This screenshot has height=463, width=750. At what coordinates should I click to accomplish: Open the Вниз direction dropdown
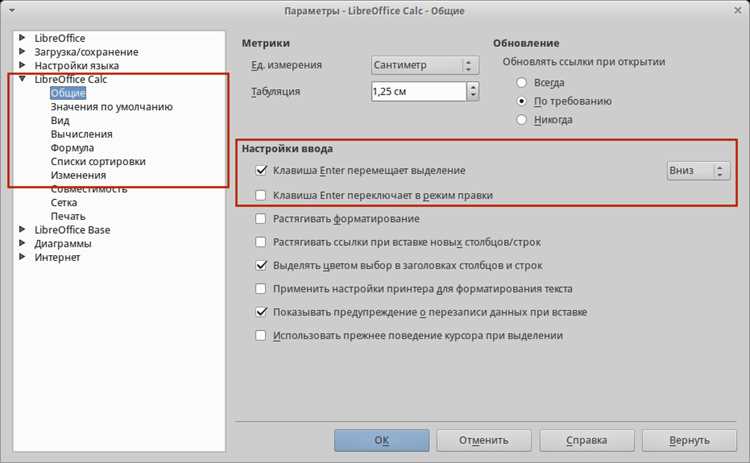(x=698, y=171)
